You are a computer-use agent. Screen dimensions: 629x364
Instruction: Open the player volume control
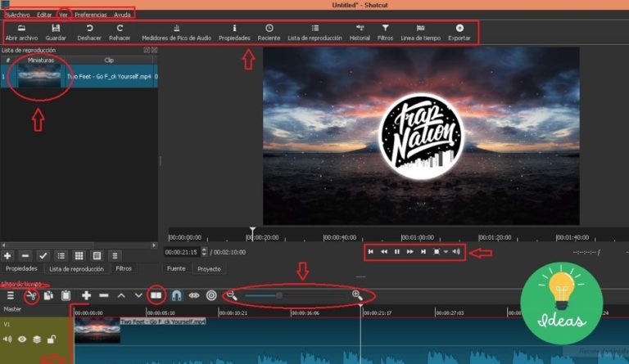(456, 251)
